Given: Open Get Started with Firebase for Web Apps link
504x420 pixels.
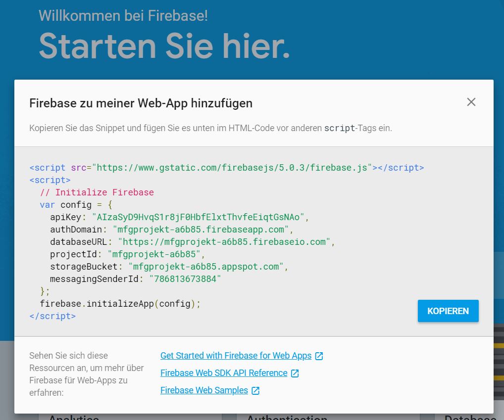Looking at the screenshot, I should tap(236, 356).
